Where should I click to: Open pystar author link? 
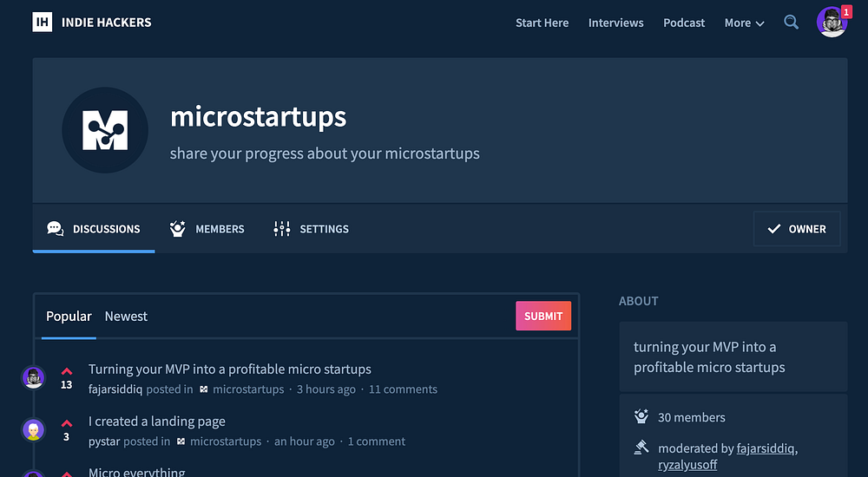click(x=104, y=441)
